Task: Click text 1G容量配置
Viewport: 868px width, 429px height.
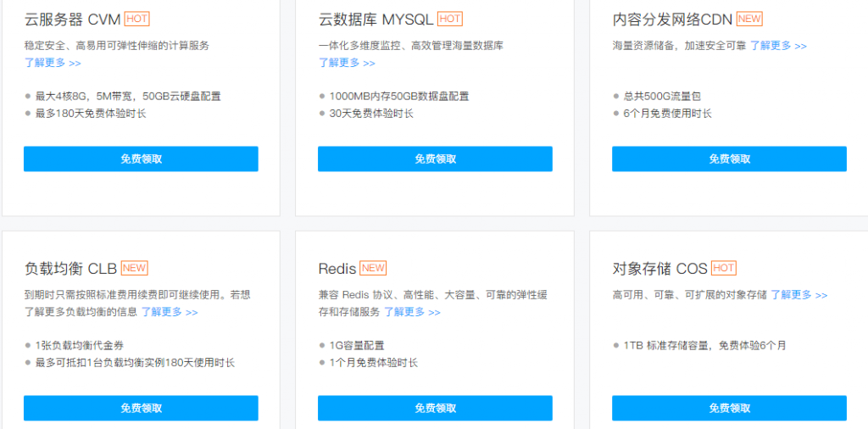Action: point(357,345)
